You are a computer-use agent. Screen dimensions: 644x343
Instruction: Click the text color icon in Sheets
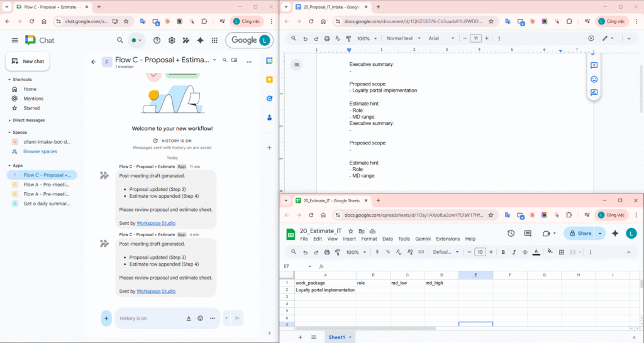tap(536, 252)
